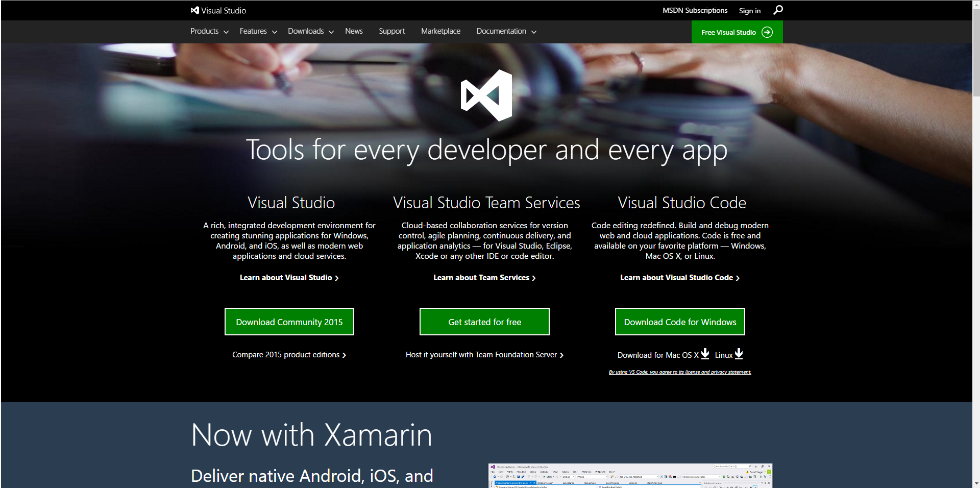Go to the News page
Image resolution: width=980 pixels, height=489 pixels.
click(x=354, y=31)
